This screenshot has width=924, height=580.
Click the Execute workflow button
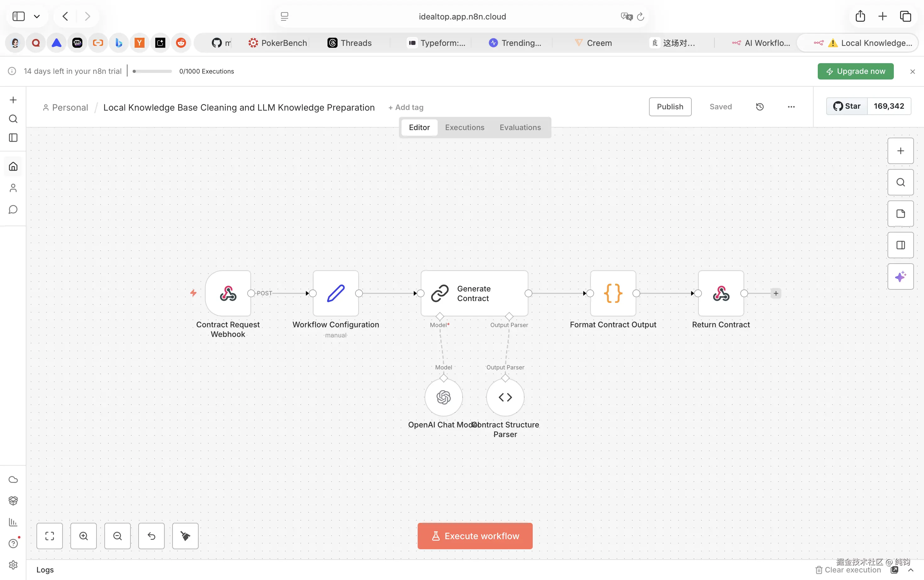pyautogui.click(x=475, y=536)
